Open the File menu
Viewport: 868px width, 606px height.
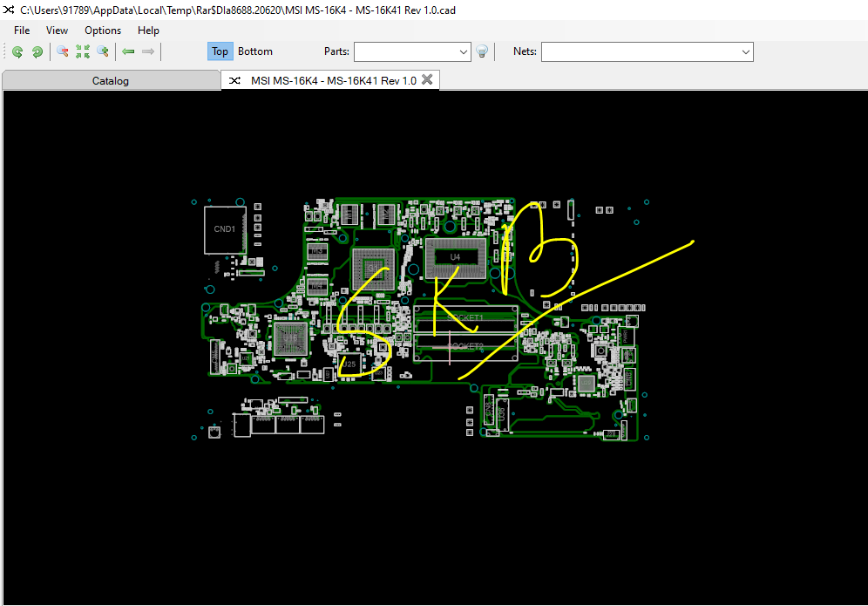[x=22, y=31]
